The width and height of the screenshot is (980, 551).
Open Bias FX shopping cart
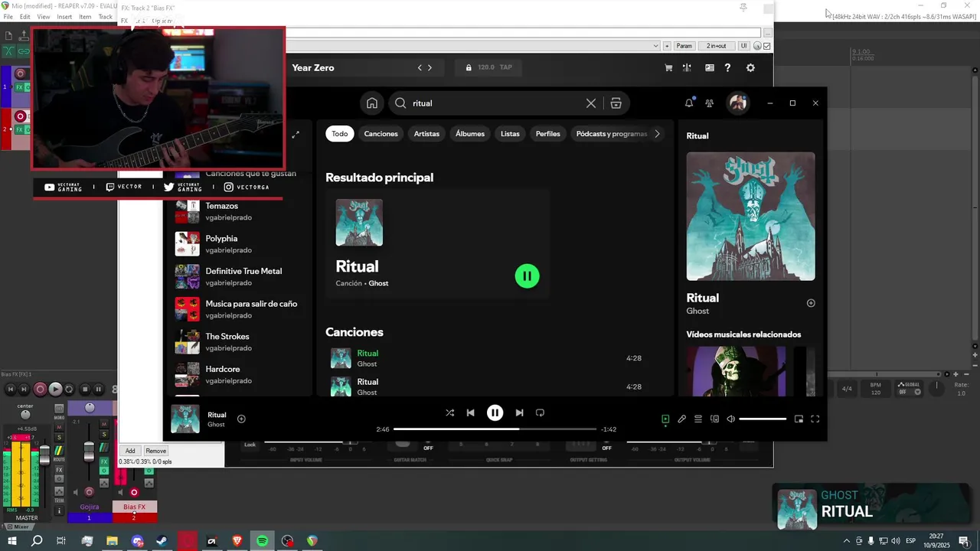[668, 67]
